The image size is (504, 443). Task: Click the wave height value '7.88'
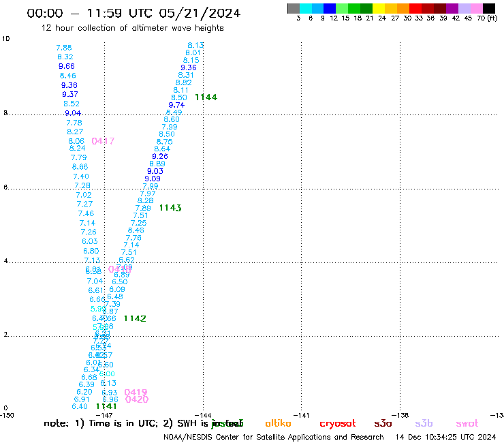(64, 48)
